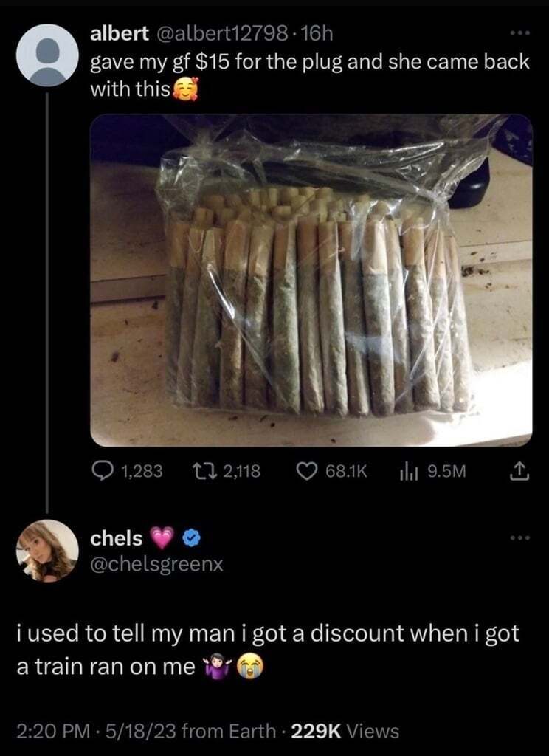Open albert's default gray profile avatar

(x=47, y=55)
